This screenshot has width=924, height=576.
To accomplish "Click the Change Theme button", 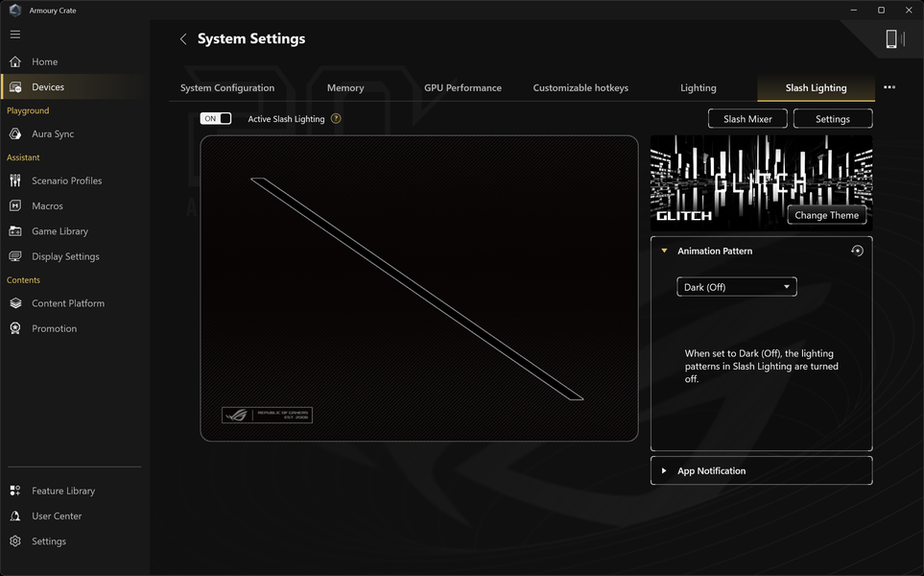I will point(827,215).
